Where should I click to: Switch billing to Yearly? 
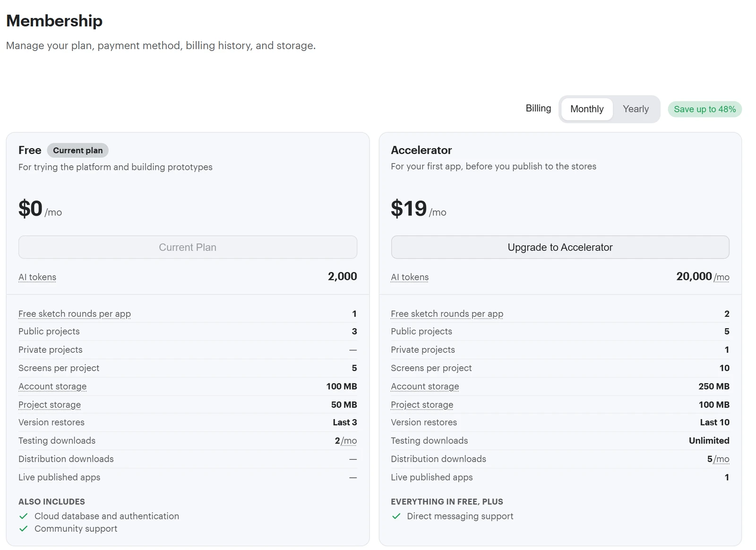click(x=636, y=109)
